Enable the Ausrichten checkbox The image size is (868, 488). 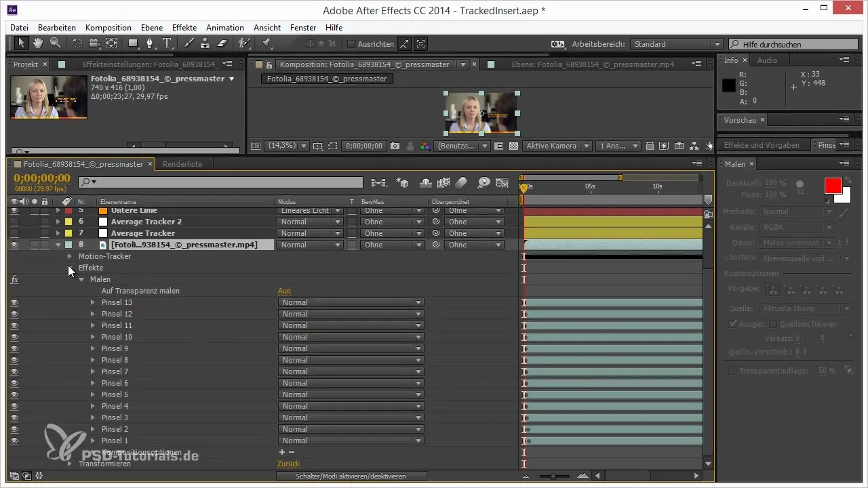pos(351,44)
